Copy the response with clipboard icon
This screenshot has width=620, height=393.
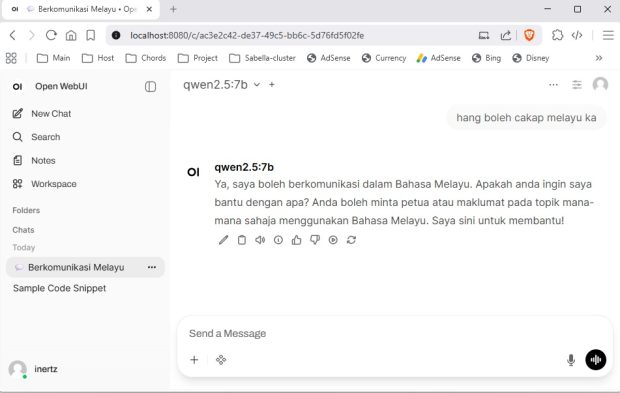[x=242, y=240]
